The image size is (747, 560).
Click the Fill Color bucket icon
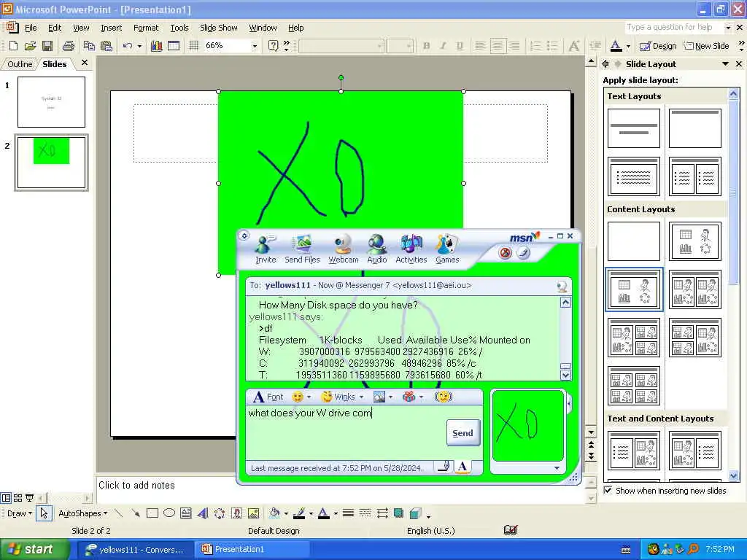(274, 513)
